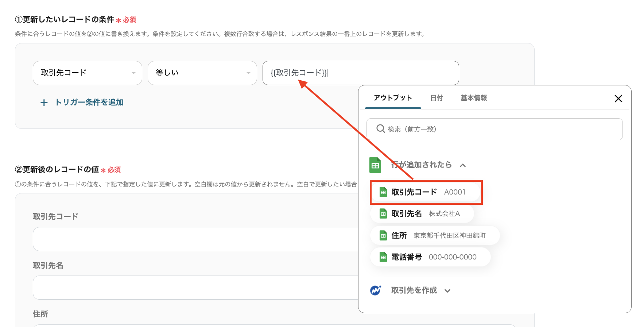Click トリガー条件を追加 link
This screenshot has height=327, width=644.
(x=89, y=102)
